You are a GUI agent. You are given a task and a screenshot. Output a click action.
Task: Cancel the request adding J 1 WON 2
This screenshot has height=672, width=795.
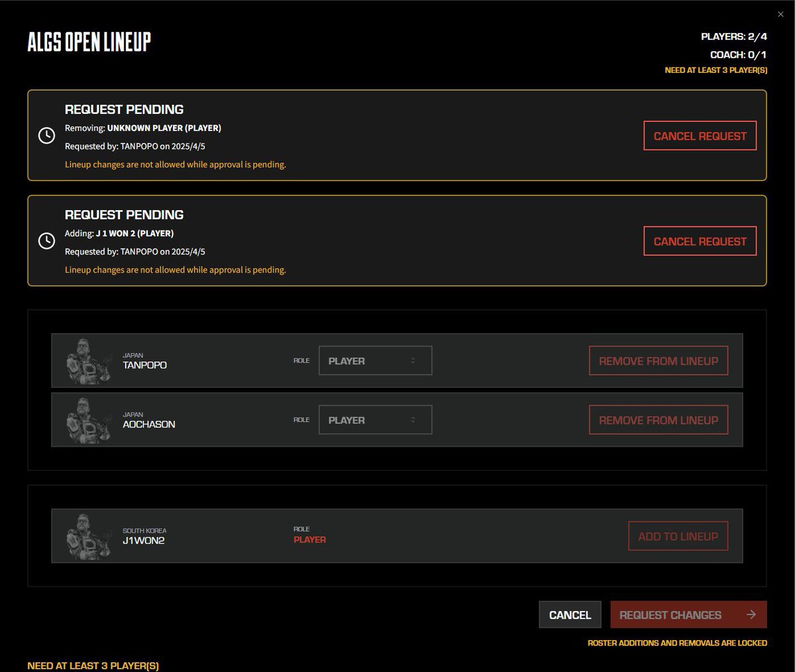700,241
